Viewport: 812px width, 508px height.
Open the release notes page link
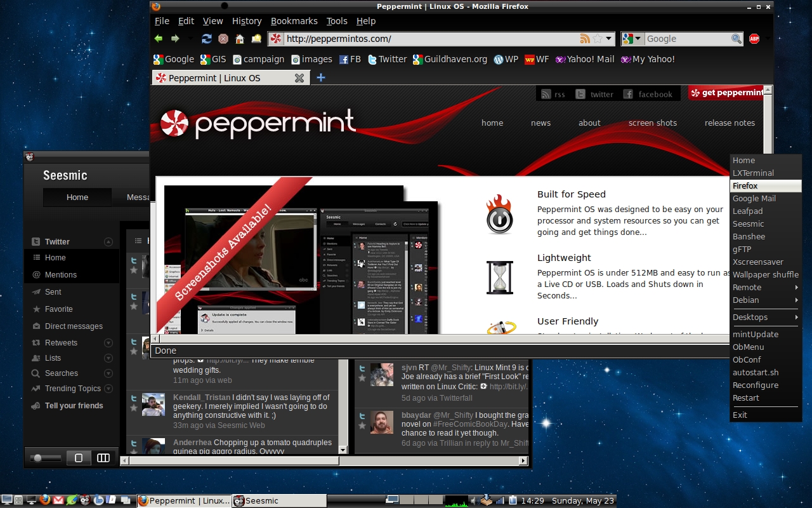click(730, 123)
